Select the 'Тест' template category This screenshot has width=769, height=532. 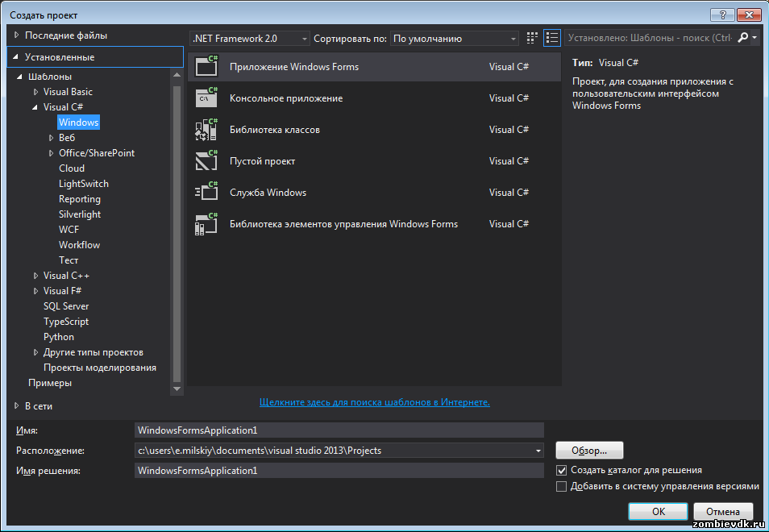click(x=69, y=260)
